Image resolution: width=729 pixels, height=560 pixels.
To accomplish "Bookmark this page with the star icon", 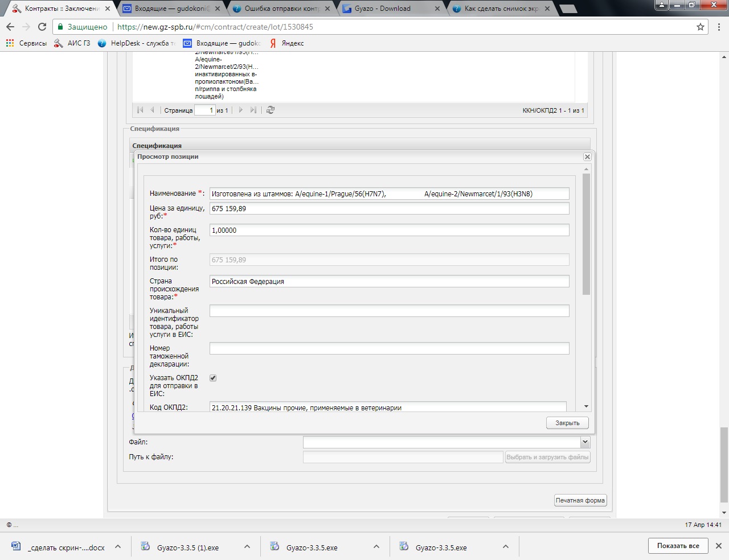I will pos(701,27).
